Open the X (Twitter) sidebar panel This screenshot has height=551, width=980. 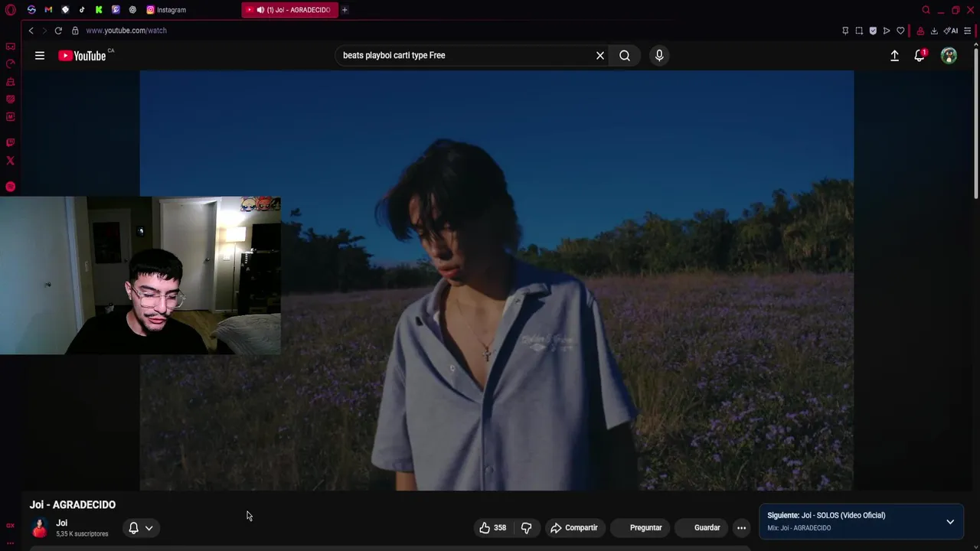(11, 161)
